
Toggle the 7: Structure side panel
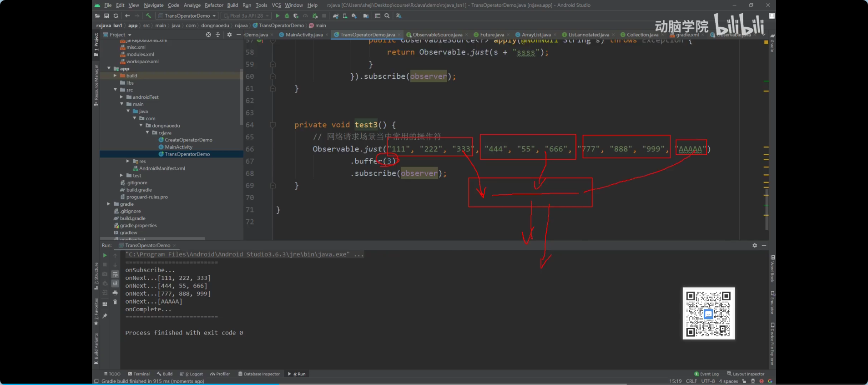point(96,276)
